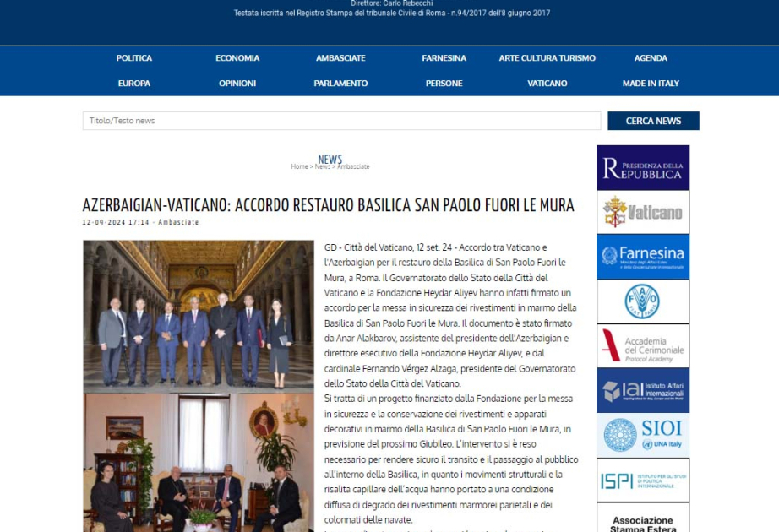Open the IAI Istituto Affari Internazionali banner

[643, 390]
